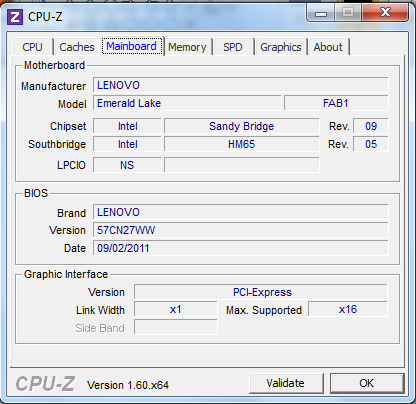Screen dimensions: 416x404
Task: Open the Caches tab
Action: tap(77, 47)
